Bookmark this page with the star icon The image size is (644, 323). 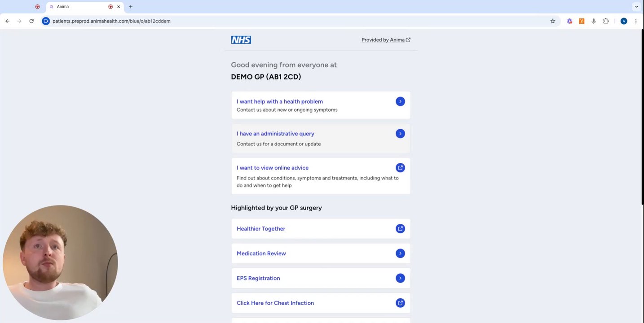[553, 21]
